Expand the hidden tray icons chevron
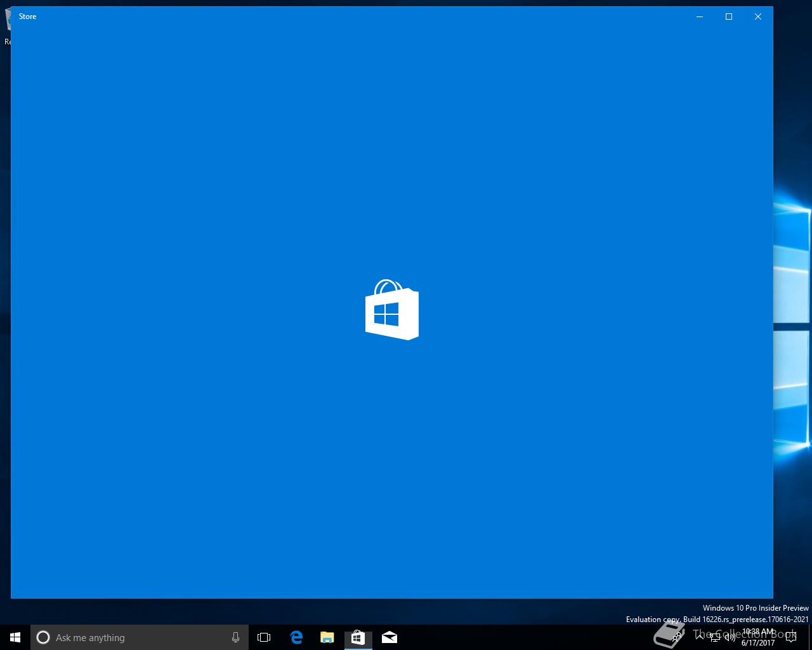 (x=700, y=637)
